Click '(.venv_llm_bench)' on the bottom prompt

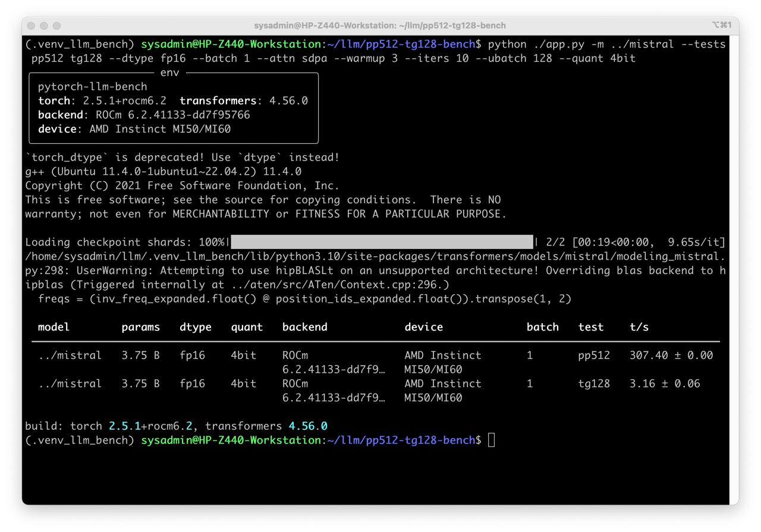80,440
